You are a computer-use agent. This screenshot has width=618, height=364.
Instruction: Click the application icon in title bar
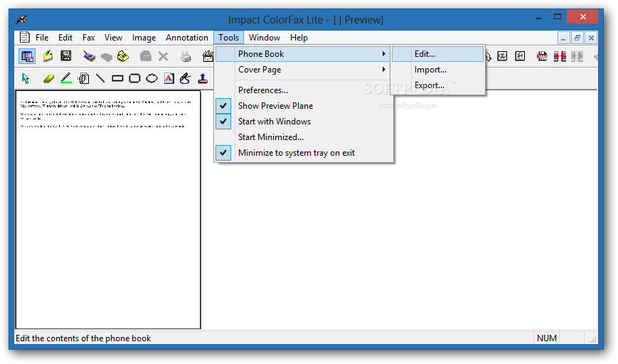[x=21, y=19]
